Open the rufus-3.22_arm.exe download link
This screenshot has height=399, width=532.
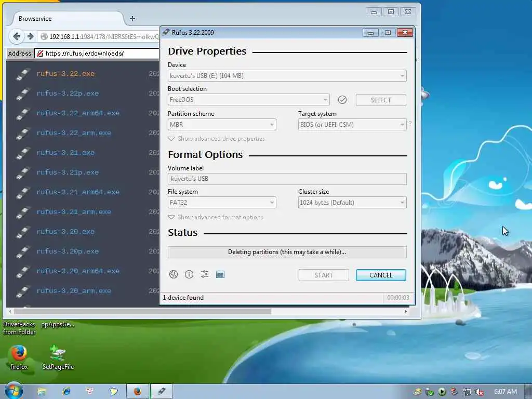(74, 133)
